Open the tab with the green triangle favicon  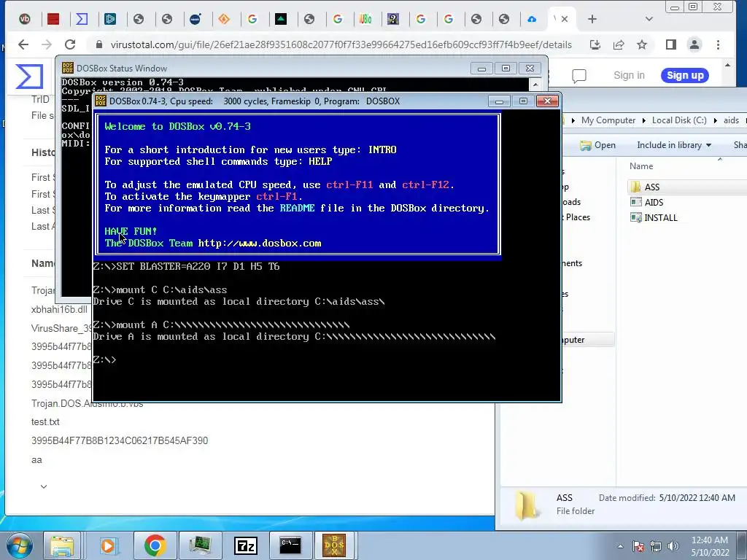tap(281, 19)
